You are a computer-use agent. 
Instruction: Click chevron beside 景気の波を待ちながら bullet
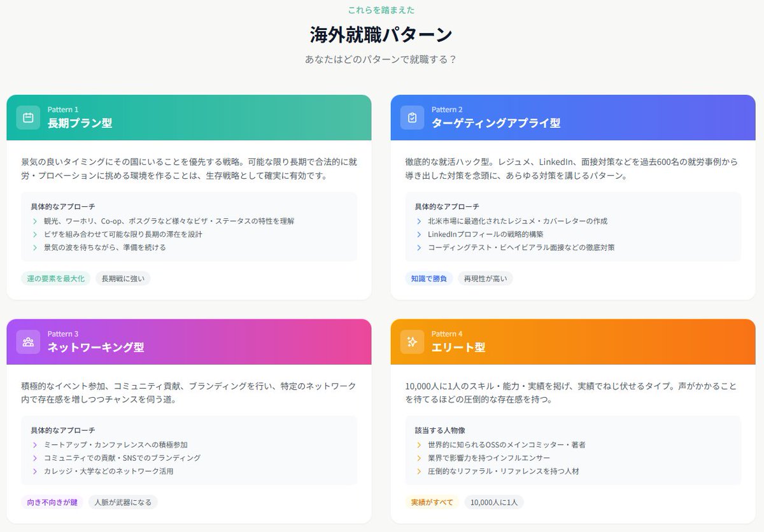coord(35,247)
